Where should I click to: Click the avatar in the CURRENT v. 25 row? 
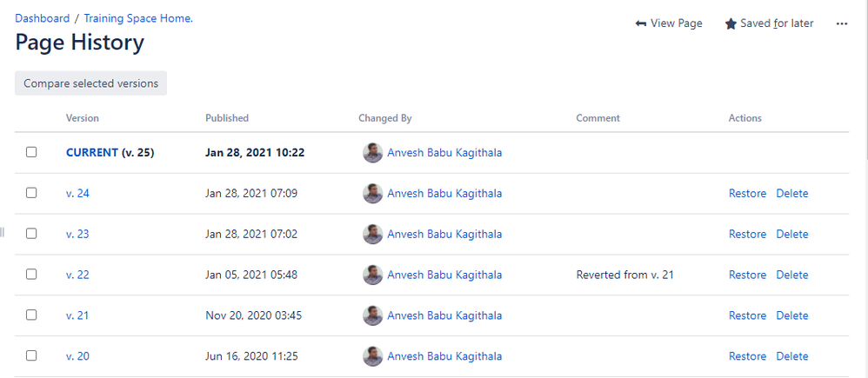pos(372,153)
